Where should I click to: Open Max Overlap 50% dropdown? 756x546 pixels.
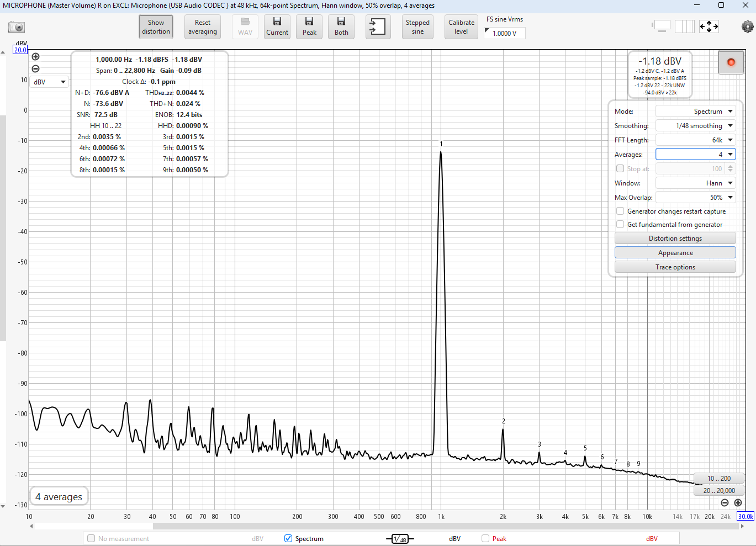[695, 197]
